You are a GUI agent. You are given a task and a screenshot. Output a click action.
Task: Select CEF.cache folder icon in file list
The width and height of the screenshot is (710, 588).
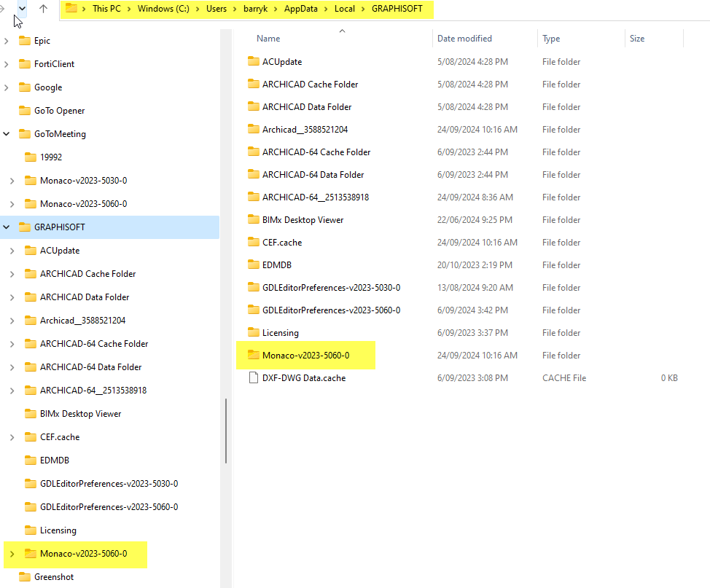click(254, 242)
